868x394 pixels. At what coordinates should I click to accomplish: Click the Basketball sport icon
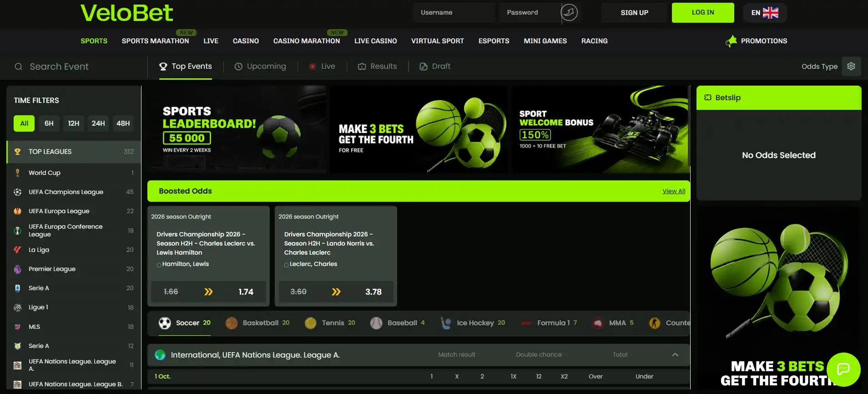[232, 323]
